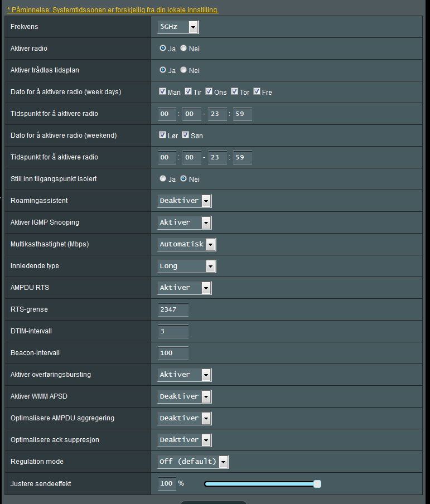Click the DTIM-intervall input field
Image resolution: width=430 pixels, height=504 pixels.
coord(173,331)
